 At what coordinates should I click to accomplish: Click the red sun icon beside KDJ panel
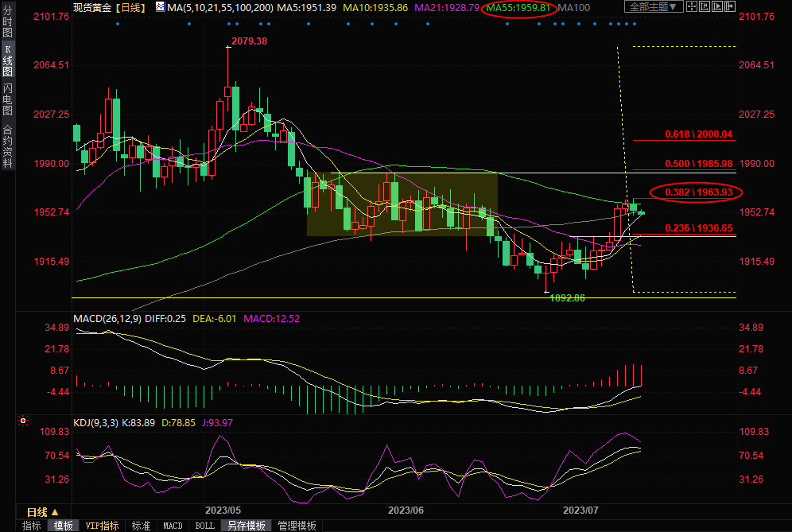pyautogui.click(x=23, y=421)
